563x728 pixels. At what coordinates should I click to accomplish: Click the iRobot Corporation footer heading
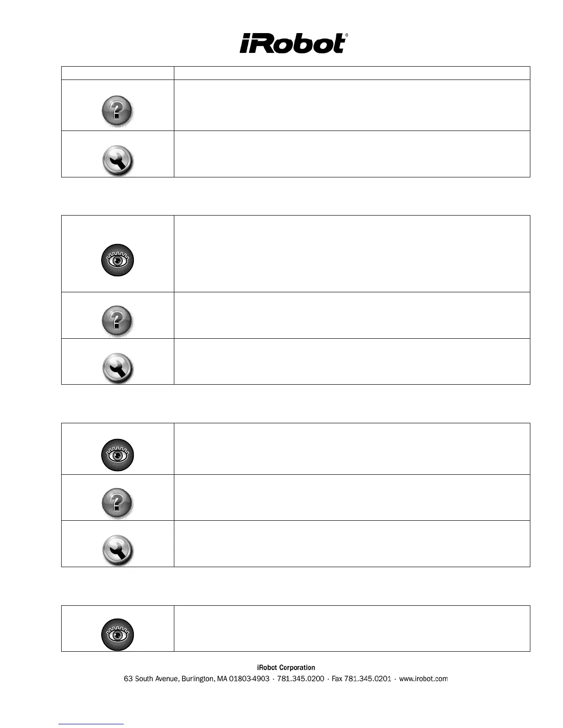[286, 668]
